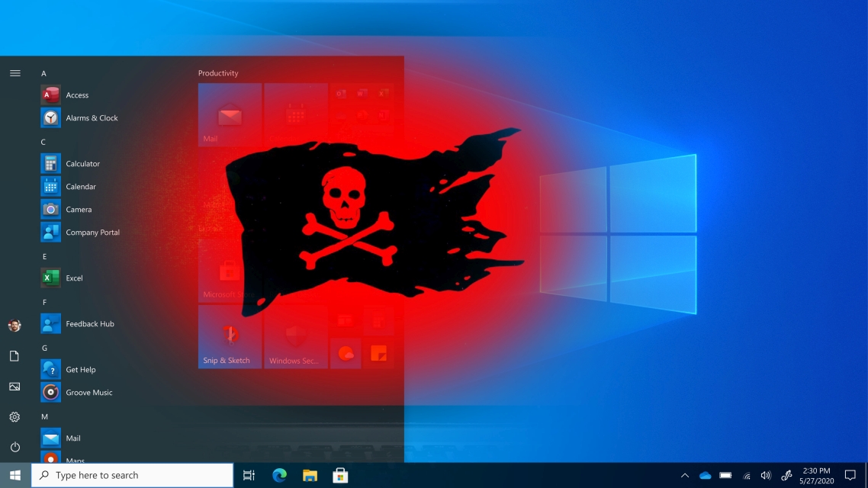
Task: Click the Type here to search box
Action: [133, 476]
